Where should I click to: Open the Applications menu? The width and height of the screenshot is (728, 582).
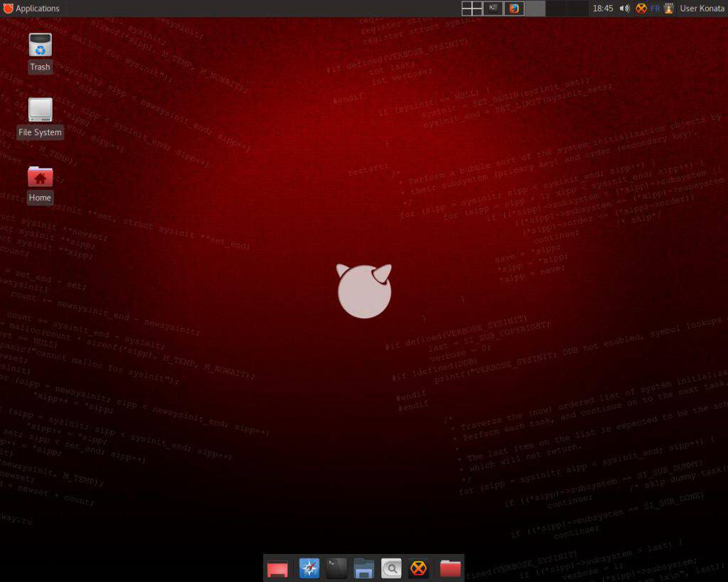[31, 9]
